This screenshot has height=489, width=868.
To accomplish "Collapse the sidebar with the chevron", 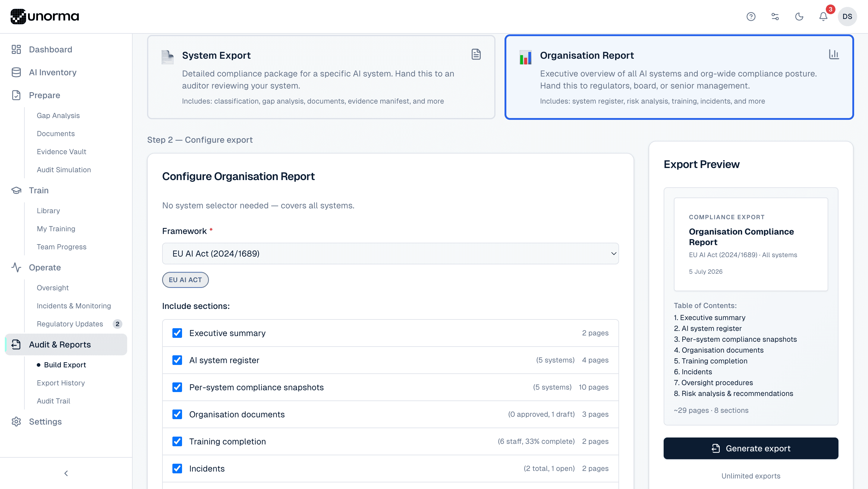I will tap(66, 473).
